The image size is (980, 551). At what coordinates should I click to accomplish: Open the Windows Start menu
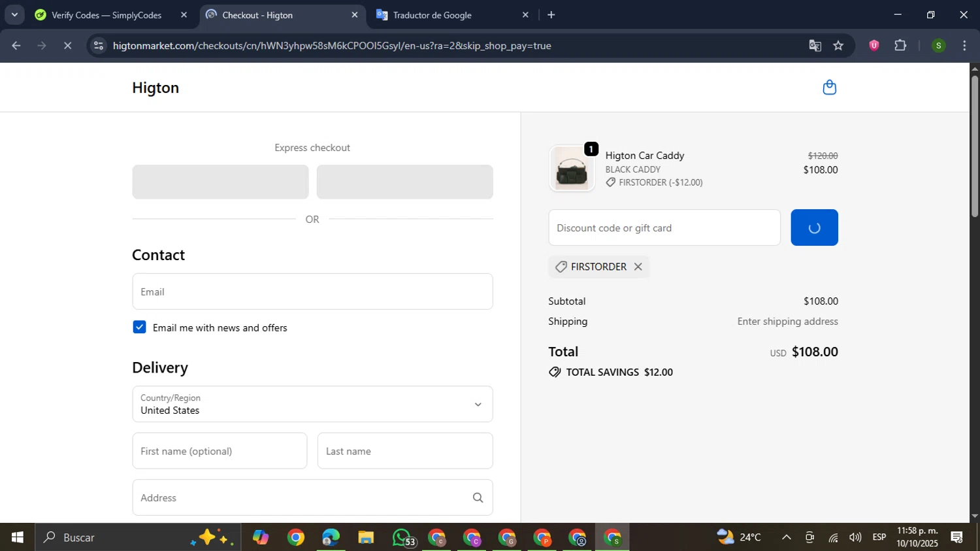coord(17,537)
